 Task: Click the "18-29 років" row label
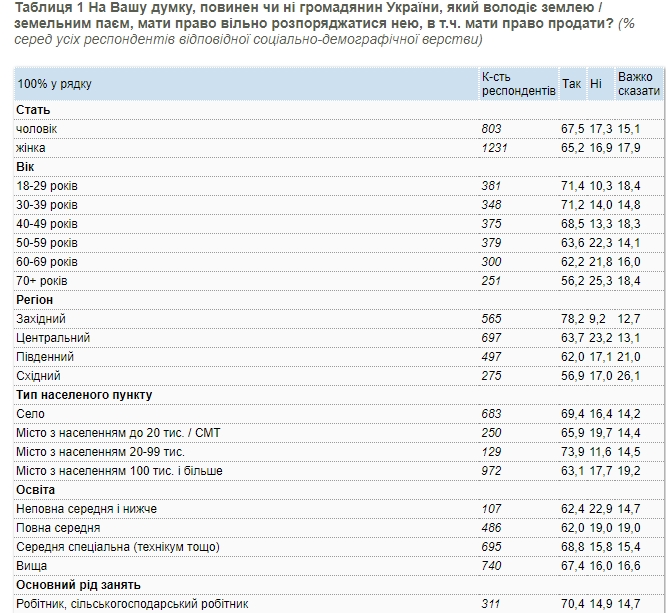click(x=47, y=186)
